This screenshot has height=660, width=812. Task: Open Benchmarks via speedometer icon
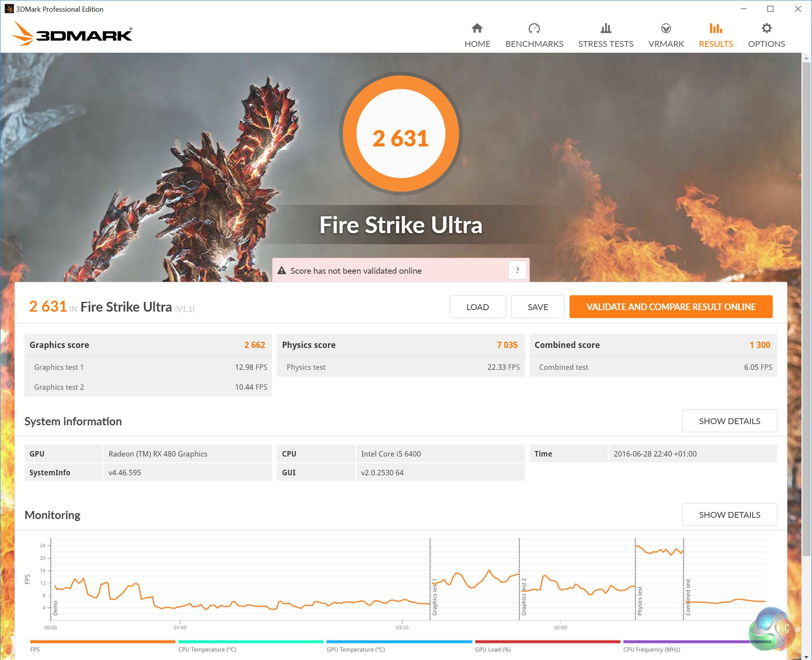[x=534, y=28]
